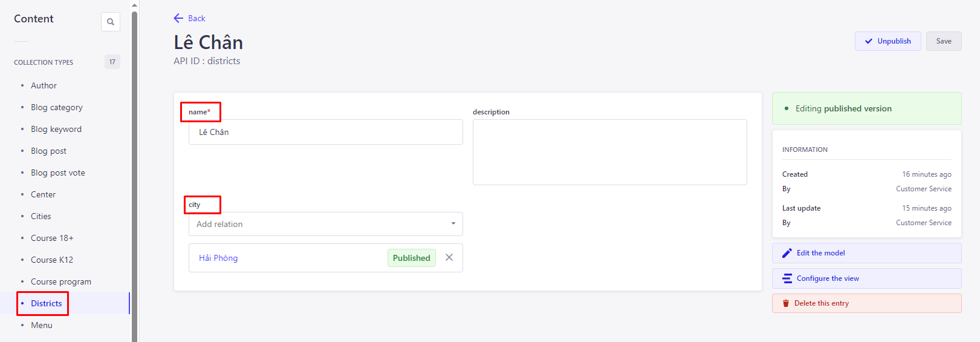The width and height of the screenshot is (980, 342).
Task: Open the city Add relation dropdown
Action: point(320,224)
